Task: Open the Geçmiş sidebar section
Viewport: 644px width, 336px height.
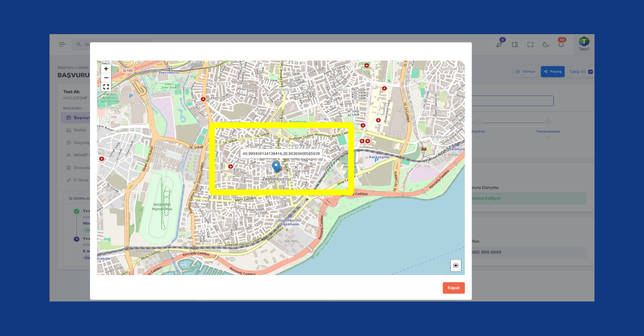Action: point(78,142)
